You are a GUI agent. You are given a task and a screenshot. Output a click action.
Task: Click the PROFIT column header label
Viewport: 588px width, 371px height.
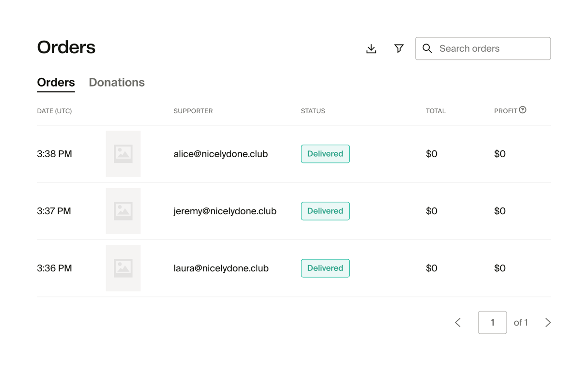tap(506, 111)
